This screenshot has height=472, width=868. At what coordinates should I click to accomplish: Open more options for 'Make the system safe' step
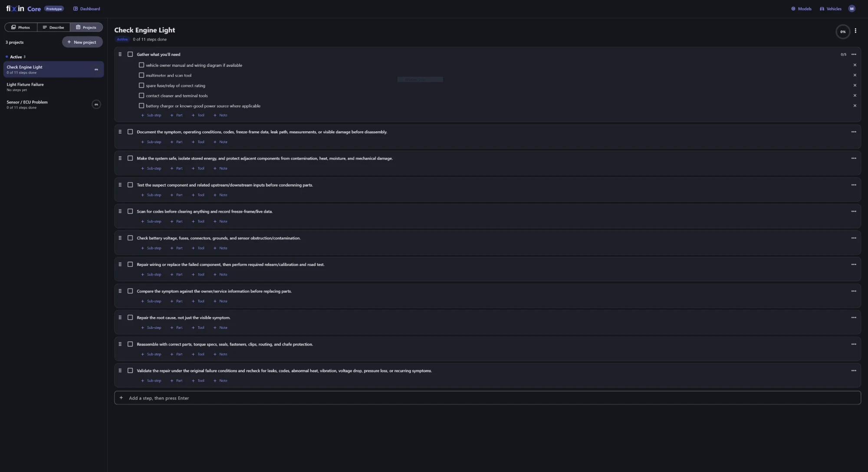[x=854, y=158]
